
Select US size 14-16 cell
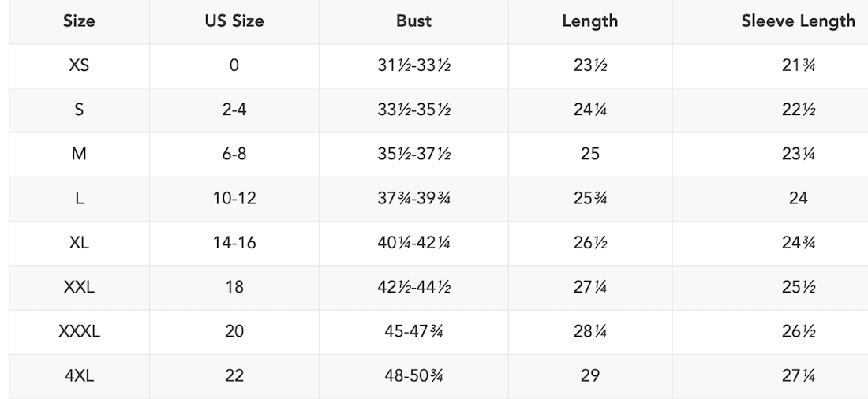pos(234,243)
